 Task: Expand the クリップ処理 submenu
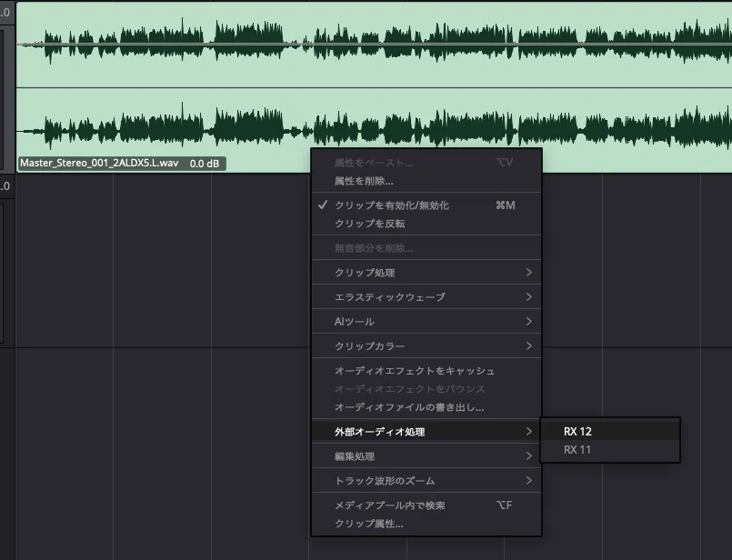426,273
